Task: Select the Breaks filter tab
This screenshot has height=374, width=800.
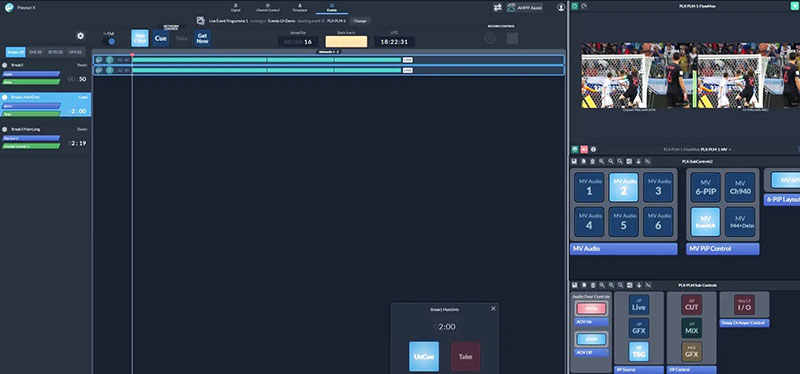Action: pyautogui.click(x=15, y=52)
